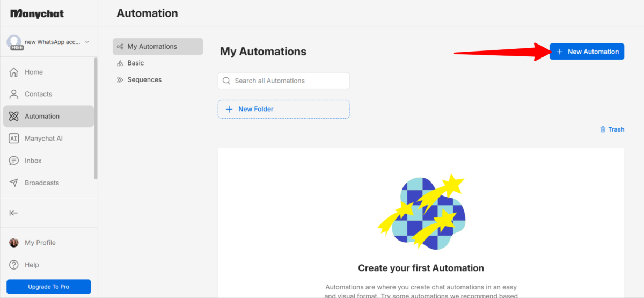Open the account switcher dropdown chevron
This screenshot has height=298, width=644.
tap(87, 42)
